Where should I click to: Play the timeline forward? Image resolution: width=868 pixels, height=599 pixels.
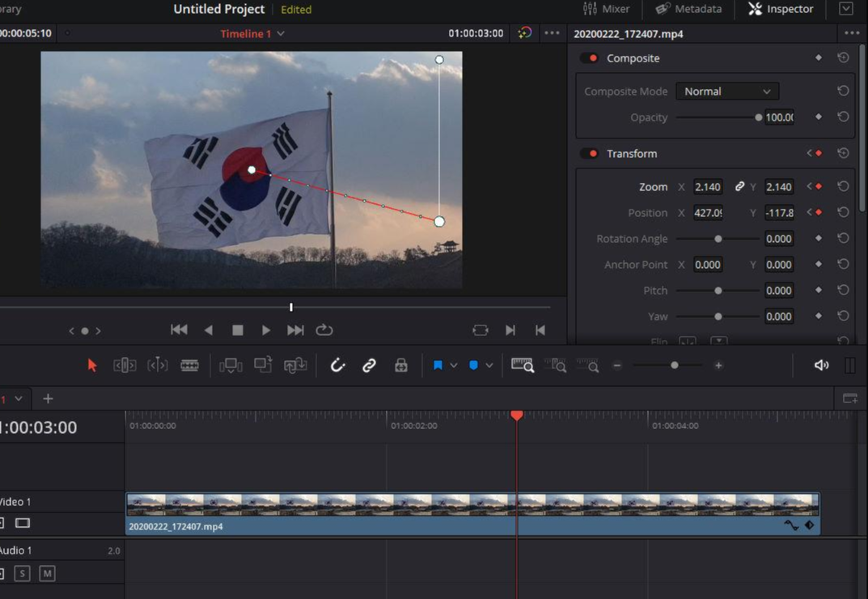[x=265, y=330]
